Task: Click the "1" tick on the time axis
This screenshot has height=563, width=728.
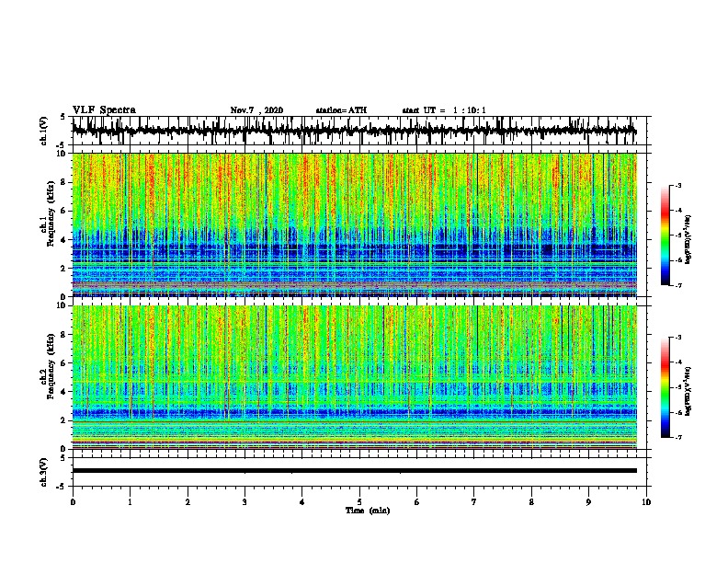Action: 130,502
